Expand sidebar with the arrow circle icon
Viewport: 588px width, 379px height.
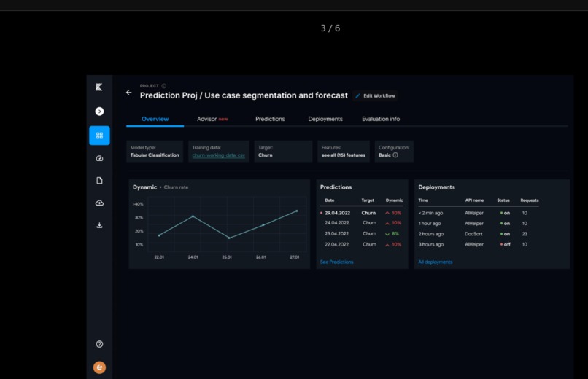[99, 112]
